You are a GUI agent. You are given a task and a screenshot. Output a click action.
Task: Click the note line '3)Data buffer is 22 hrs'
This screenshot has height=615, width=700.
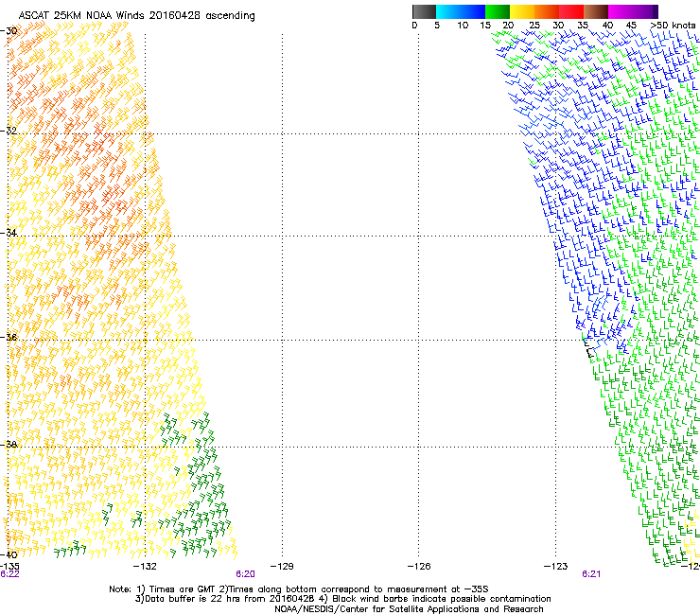coord(342,599)
